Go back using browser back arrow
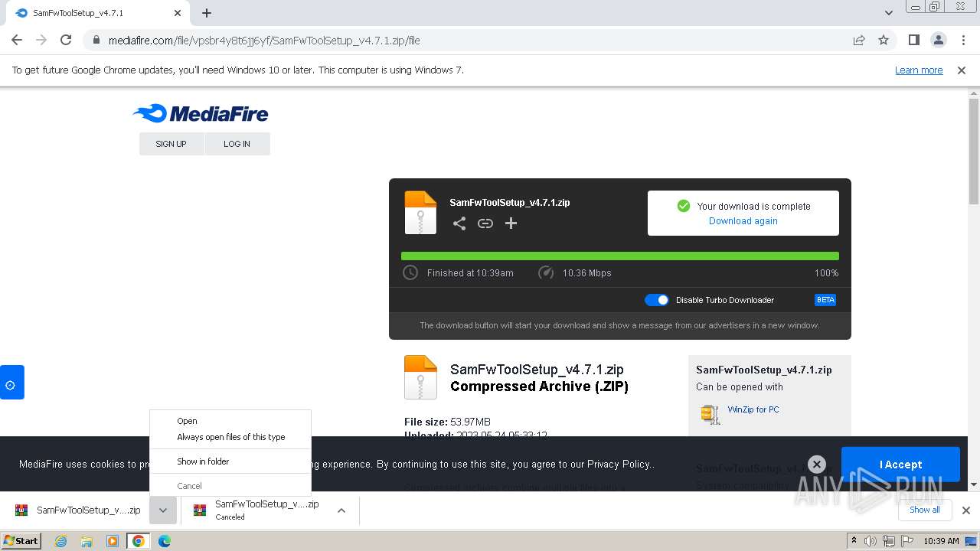This screenshot has width=980, height=551. click(17, 41)
